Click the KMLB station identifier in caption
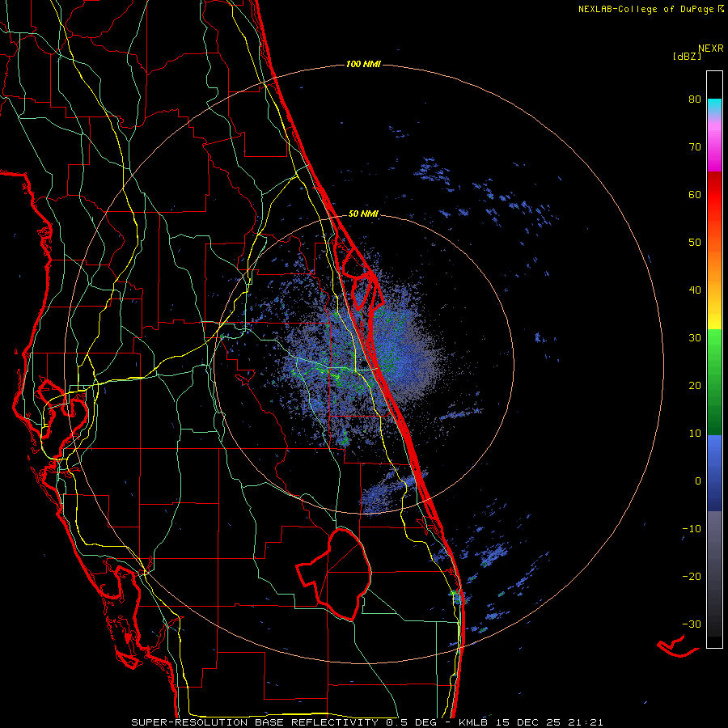Screen dimensions: 728x728 [474, 722]
